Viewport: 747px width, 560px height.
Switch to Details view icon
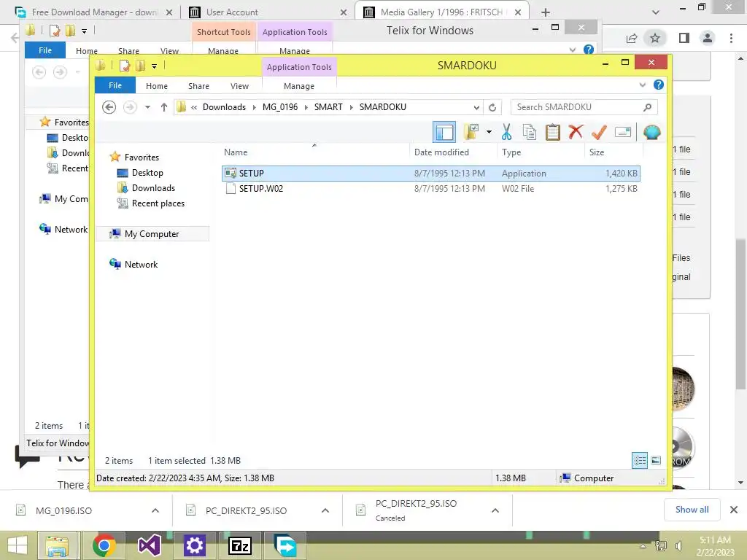[x=639, y=460]
